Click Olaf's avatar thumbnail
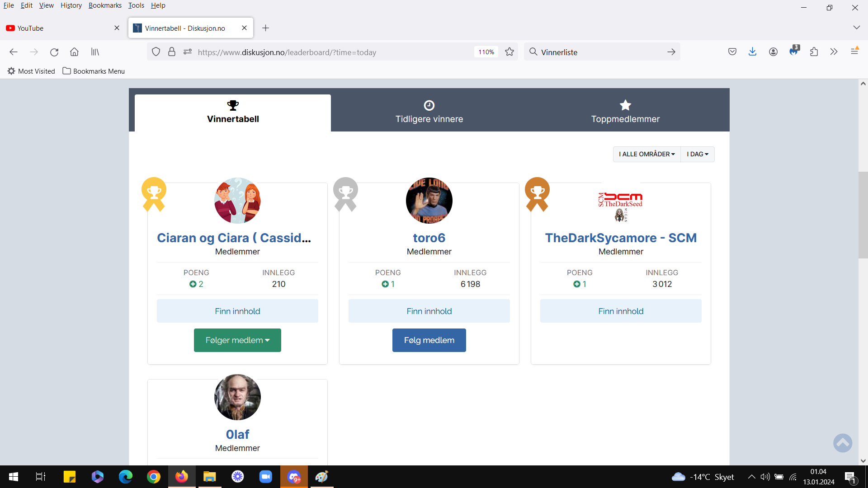 (237, 397)
